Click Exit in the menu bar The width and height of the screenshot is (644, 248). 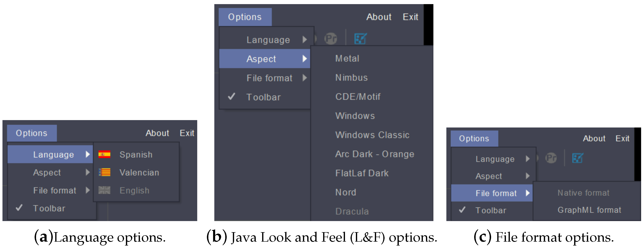(410, 17)
